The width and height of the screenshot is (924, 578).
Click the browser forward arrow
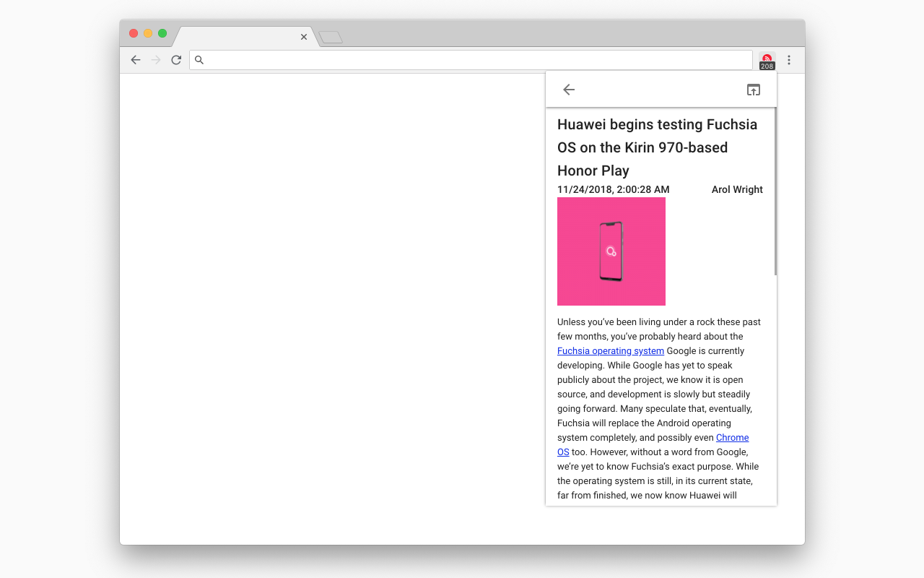click(156, 60)
